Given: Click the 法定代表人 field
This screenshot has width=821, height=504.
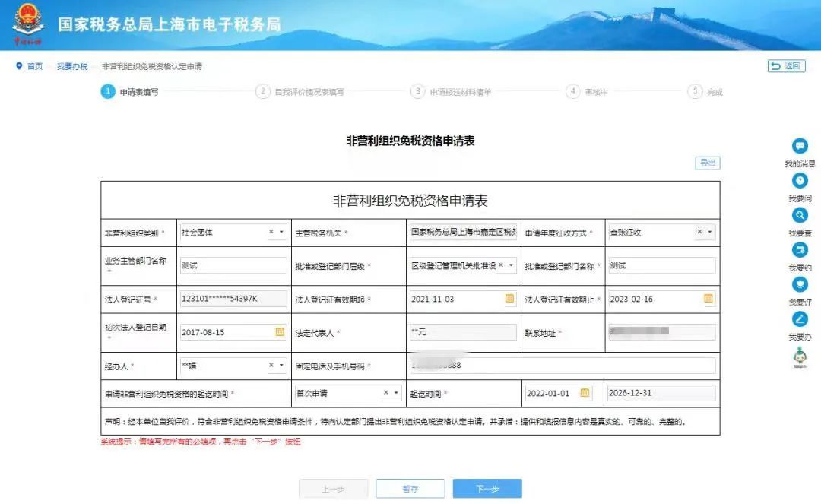Looking at the screenshot, I should click(x=464, y=332).
